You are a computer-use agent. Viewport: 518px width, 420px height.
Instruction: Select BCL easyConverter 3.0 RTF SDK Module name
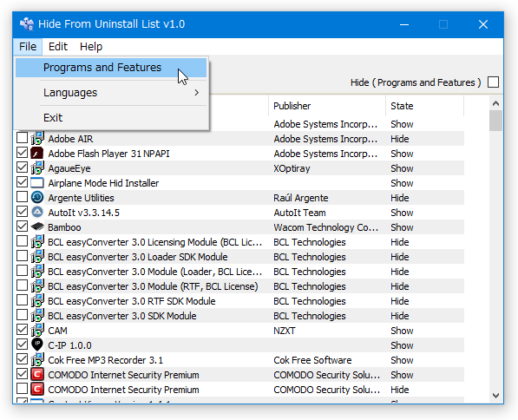[x=132, y=301]
